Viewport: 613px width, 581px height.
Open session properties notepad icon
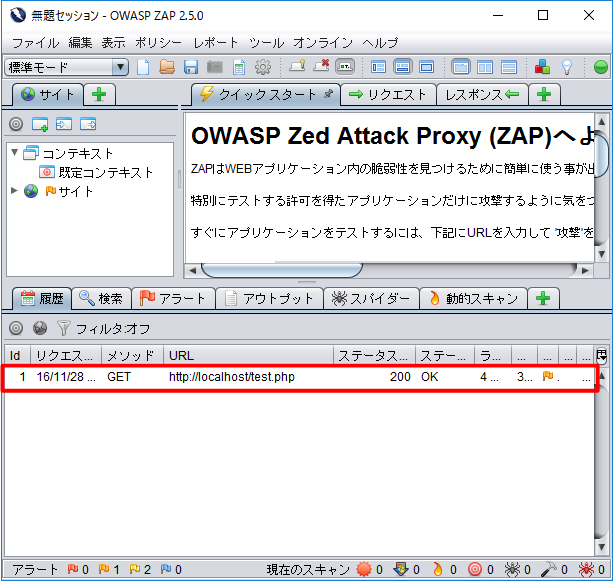point(239,67)
